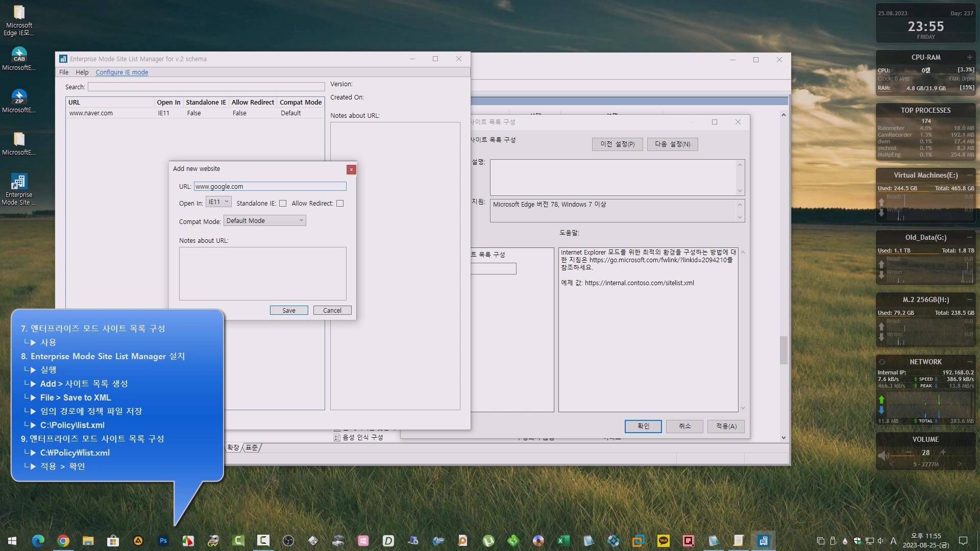Open Enterprise Mode Site desktop shortcut

click(19, 190)
